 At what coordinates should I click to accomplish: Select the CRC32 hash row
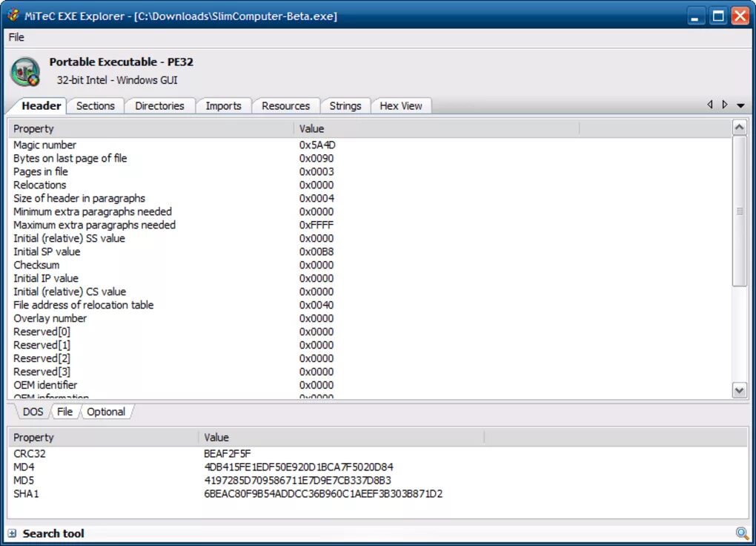tap(378, 454)
